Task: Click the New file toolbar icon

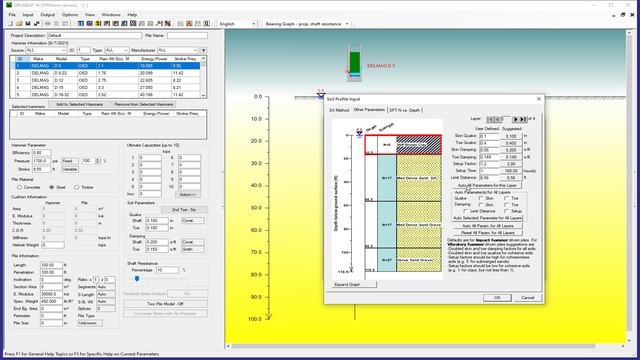Action: click(x=10, y=24)
